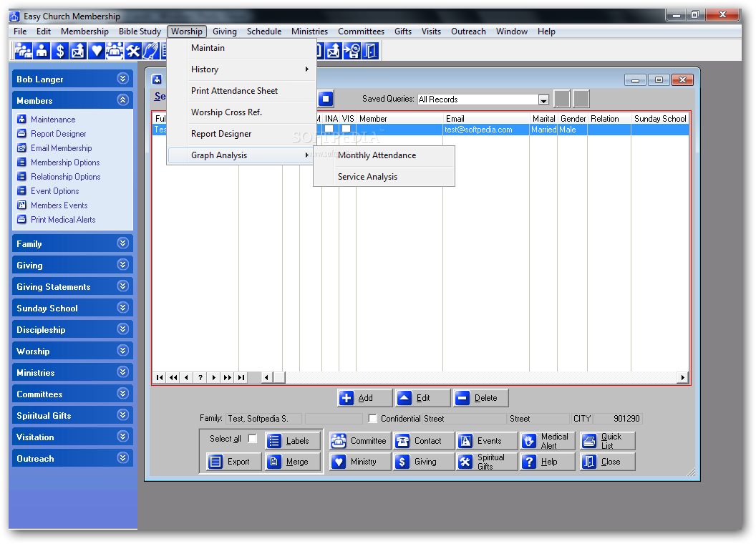Go to the first record navigation button

(160, 378)
